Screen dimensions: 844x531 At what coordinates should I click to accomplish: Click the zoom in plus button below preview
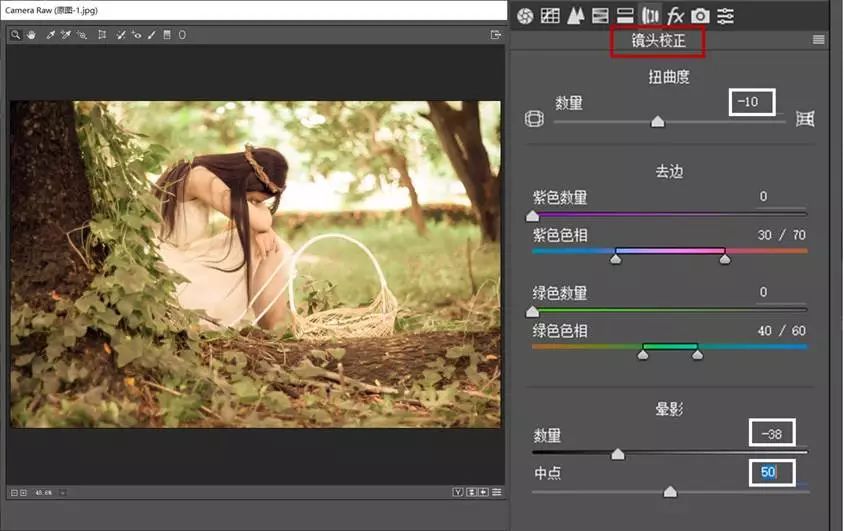coord(23,492)
